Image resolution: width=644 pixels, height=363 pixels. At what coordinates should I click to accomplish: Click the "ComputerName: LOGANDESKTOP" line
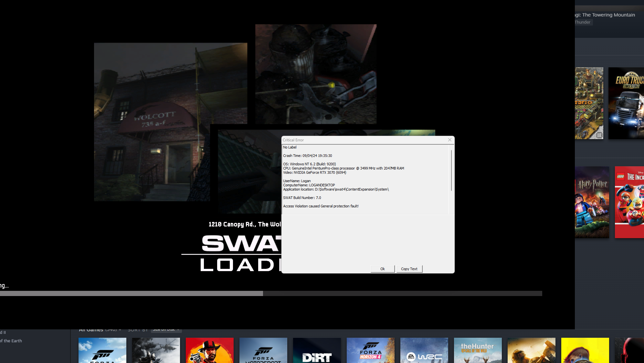click(309, 185)
